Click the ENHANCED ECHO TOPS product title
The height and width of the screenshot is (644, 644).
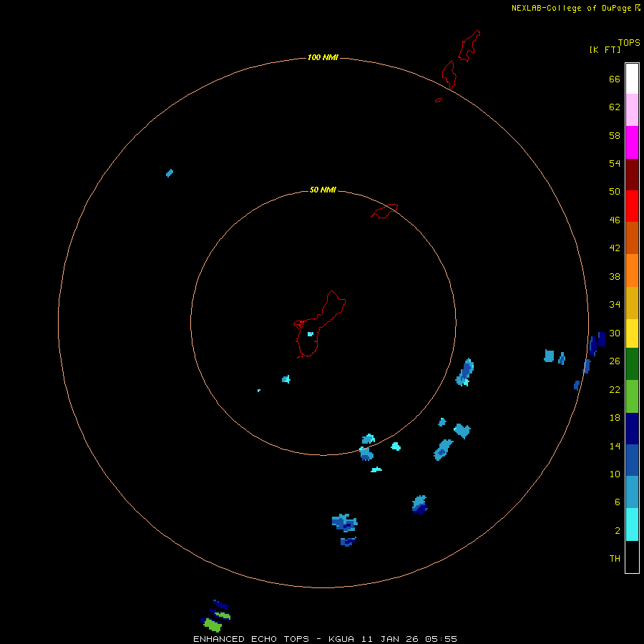tap(251, 639)
